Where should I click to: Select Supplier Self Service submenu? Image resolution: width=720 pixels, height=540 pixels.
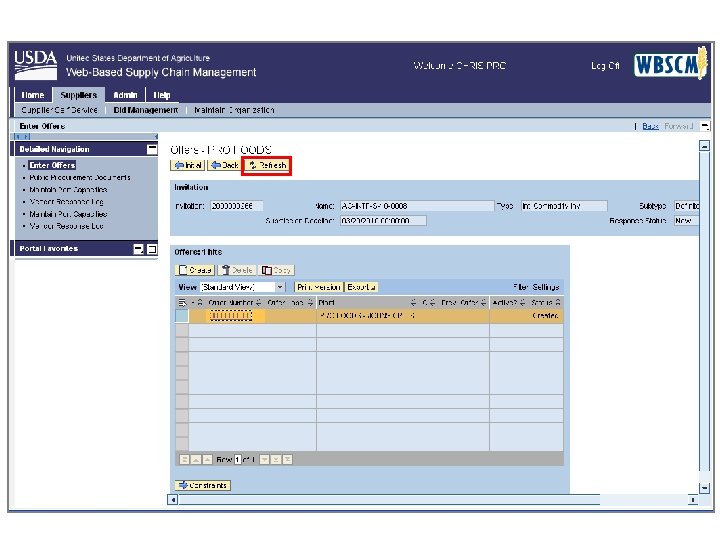[x=59, y=110]
